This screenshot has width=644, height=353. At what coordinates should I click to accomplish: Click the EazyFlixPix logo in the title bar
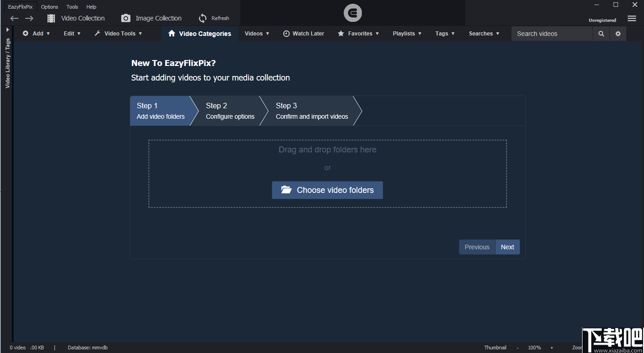(353, 14)
